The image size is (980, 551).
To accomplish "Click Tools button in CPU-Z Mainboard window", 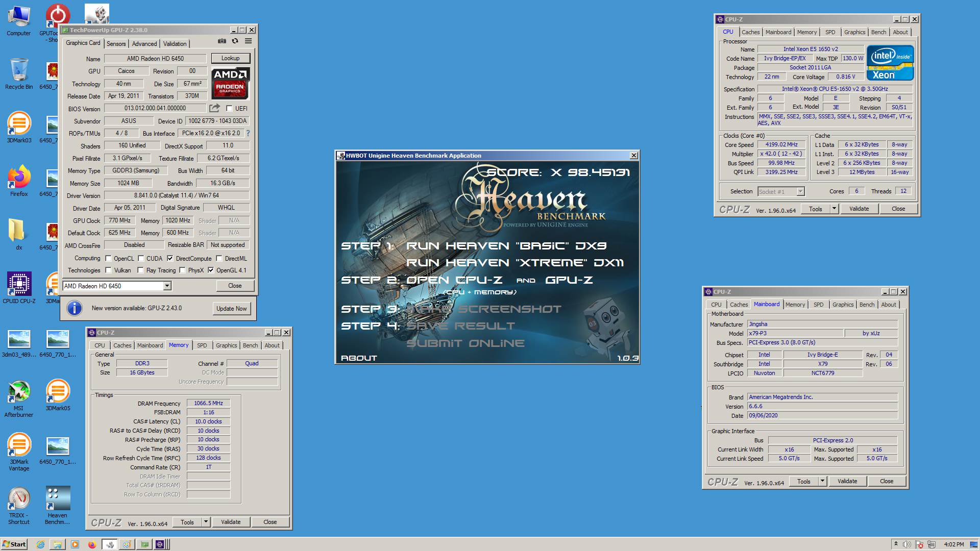I will (x=803, y=481).
